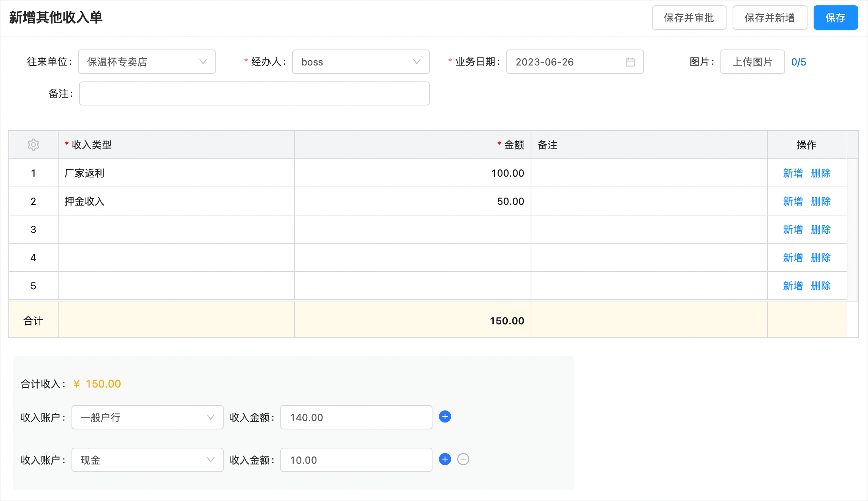Click the empty amount cell in row 4
The height and width of the screenshot is (501, 868).
(413, 258)
